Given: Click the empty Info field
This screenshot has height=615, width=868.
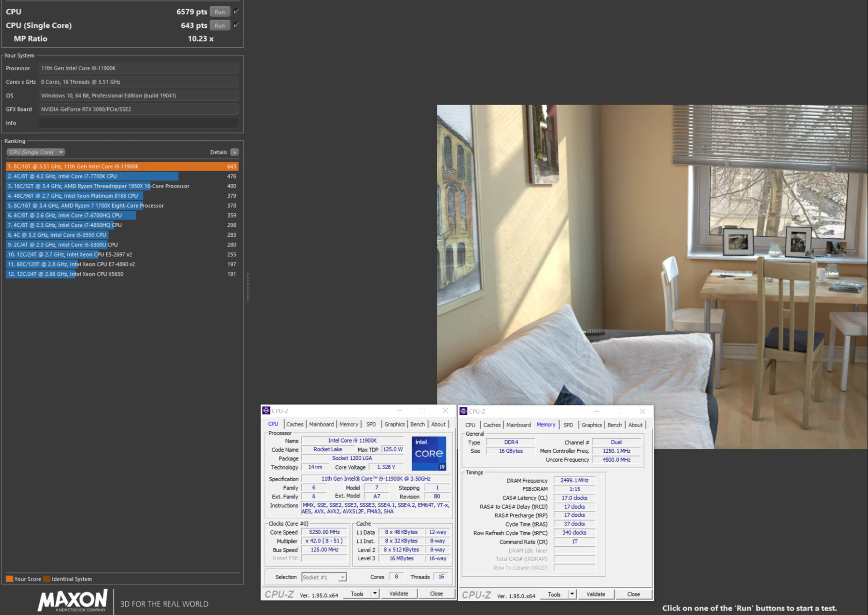Looking at the screenshot, I should 138,123.
